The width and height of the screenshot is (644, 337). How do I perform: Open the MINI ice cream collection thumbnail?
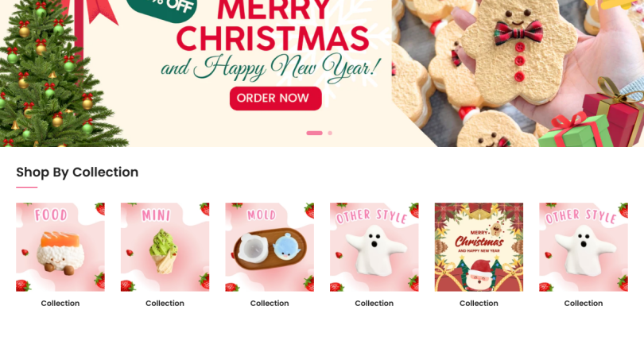tap(165, 247)
